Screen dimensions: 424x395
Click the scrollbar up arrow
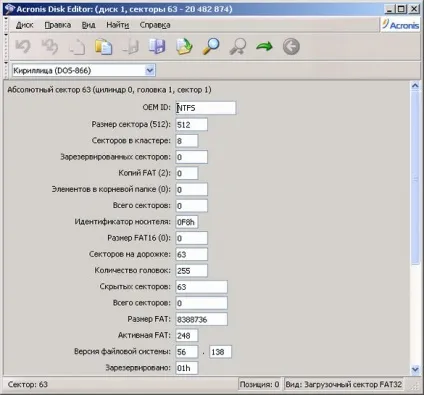(415, 86)
